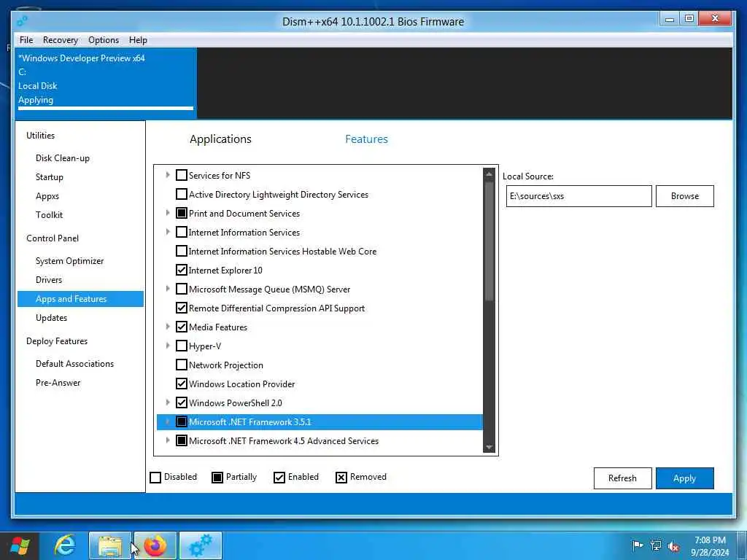This screenshot has height=560, width=747.
Task: Expand Windows PowerShell 2.0 node
Action: tap(167, 402)
